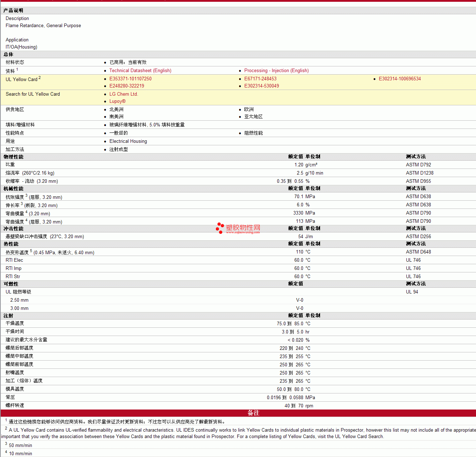This screenshot has height=457, width=476.
Task: Click the 机械性能 section heading
Action: pos(14,189)
